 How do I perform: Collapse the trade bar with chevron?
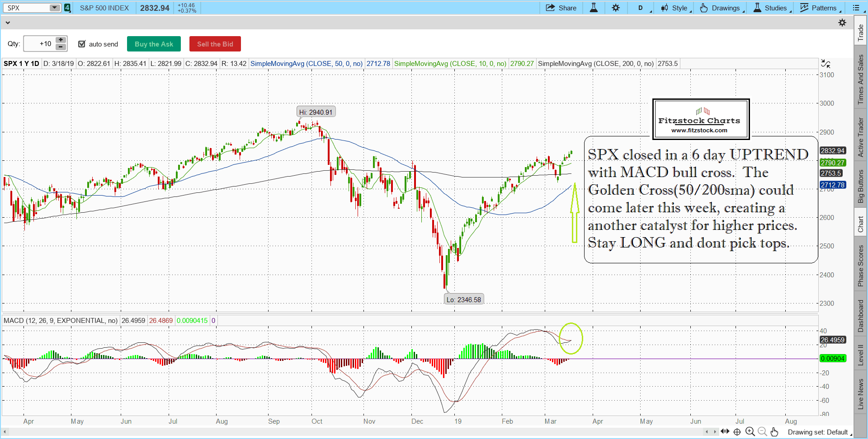click(8, 23)
